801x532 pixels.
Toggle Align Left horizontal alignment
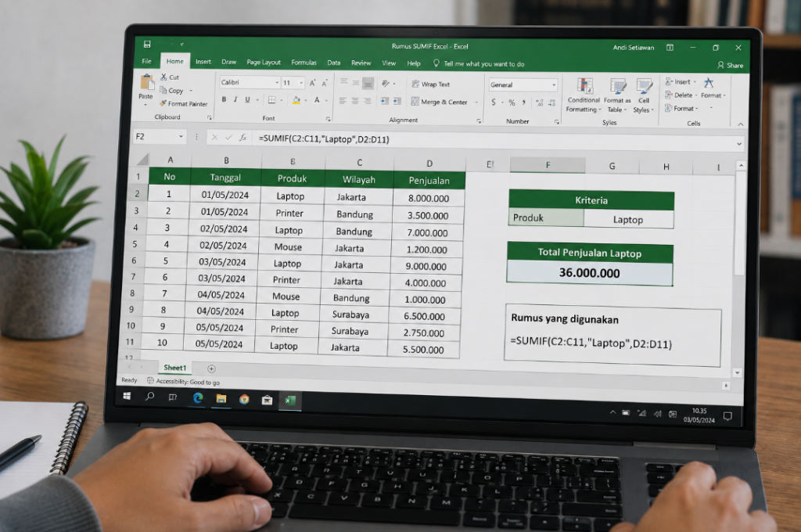(343, 101)
